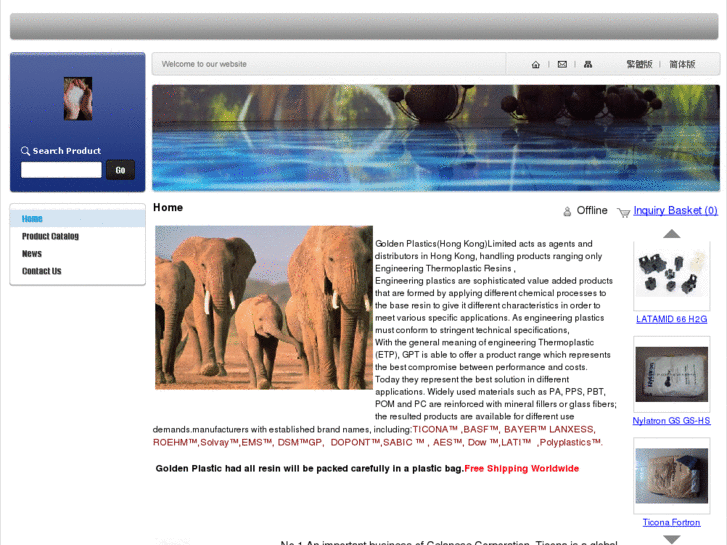This screenshot has width=727, height=545.
Task: Open the News menu item
Action: tap(32, 254)
